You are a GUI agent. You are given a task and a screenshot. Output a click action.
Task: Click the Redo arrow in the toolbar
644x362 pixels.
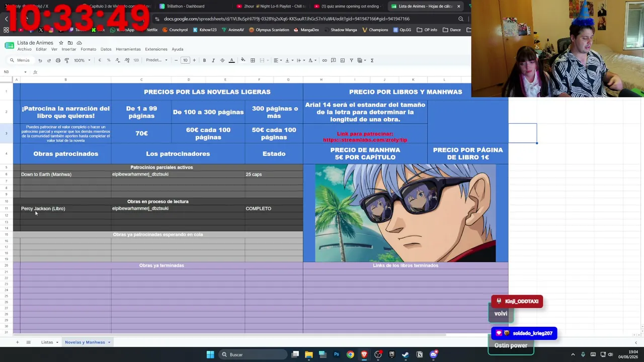[x=49, y=60]
